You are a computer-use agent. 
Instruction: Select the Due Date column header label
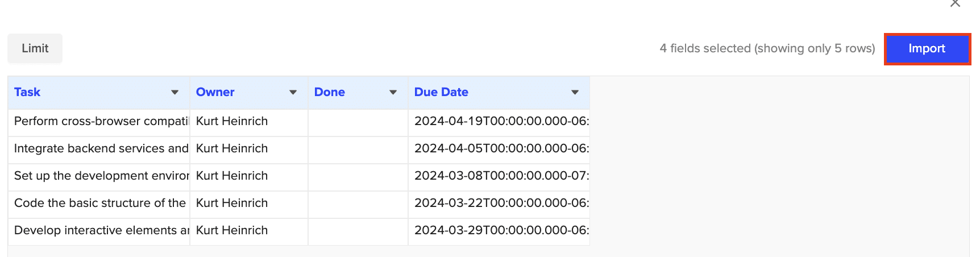441,92
